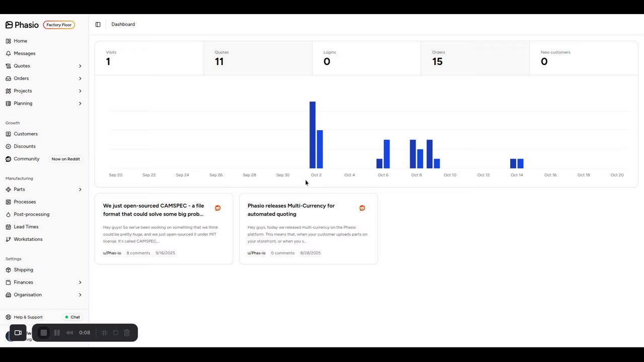
Task: Expand the Organisation chevron
Action: click(80, 295)
